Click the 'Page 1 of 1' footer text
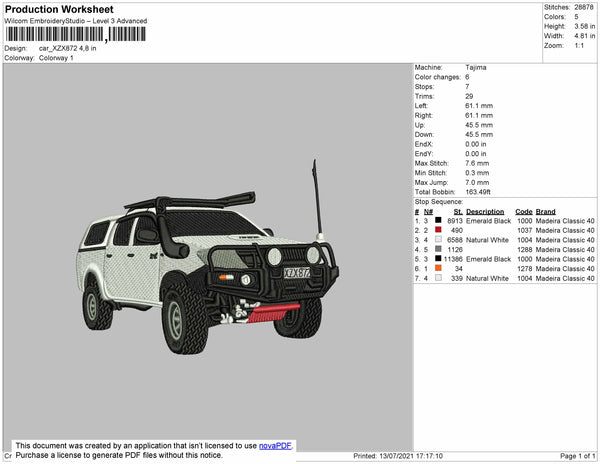600x464 pixels. coord(577,456)
